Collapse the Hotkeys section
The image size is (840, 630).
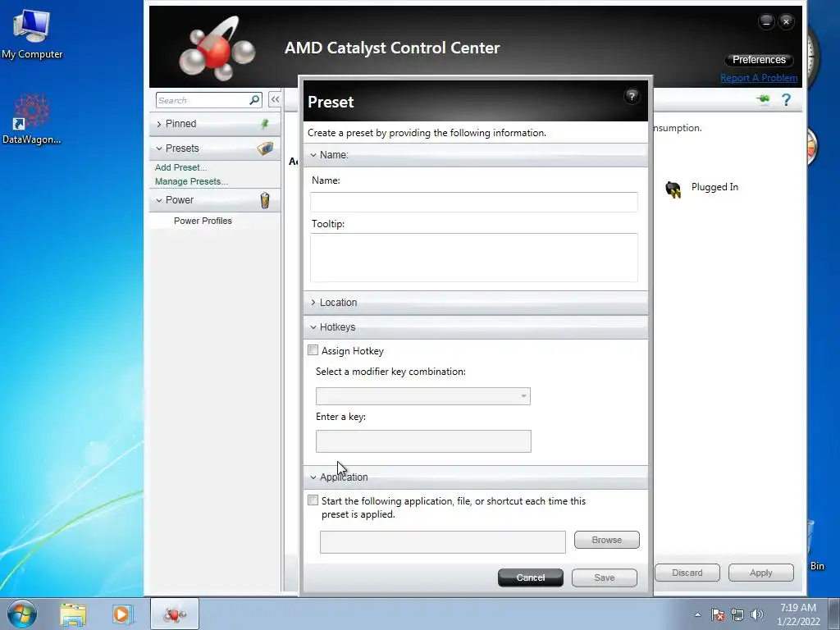pyautogui.click(x=313, y=327)
